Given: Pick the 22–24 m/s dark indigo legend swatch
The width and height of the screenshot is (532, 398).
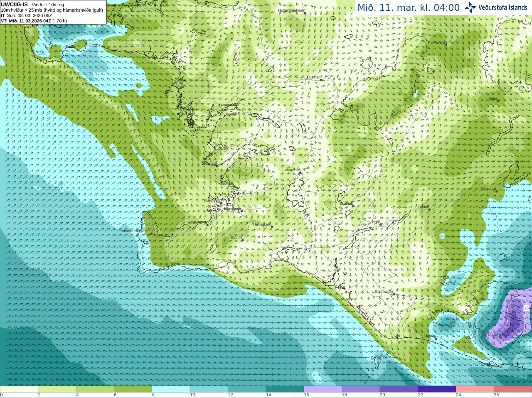Looking at the screenshot, I should [x=437, y=389].
